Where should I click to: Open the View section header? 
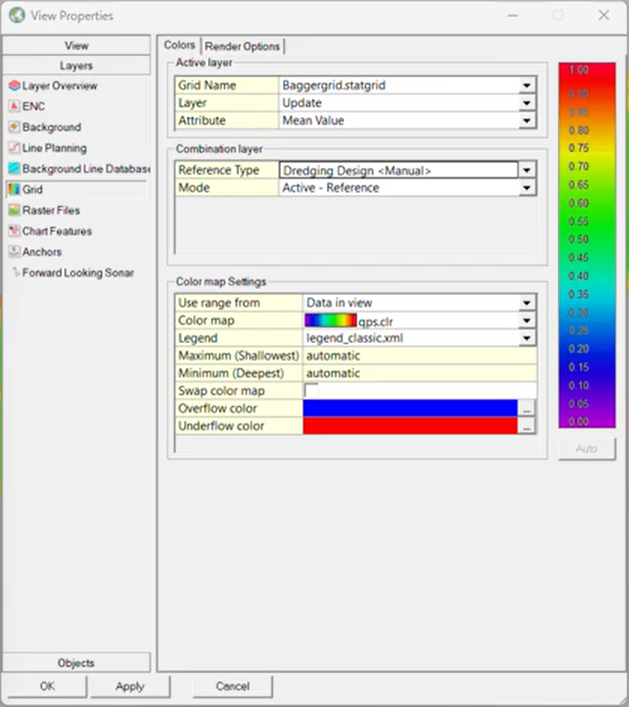tap(76, 46)
